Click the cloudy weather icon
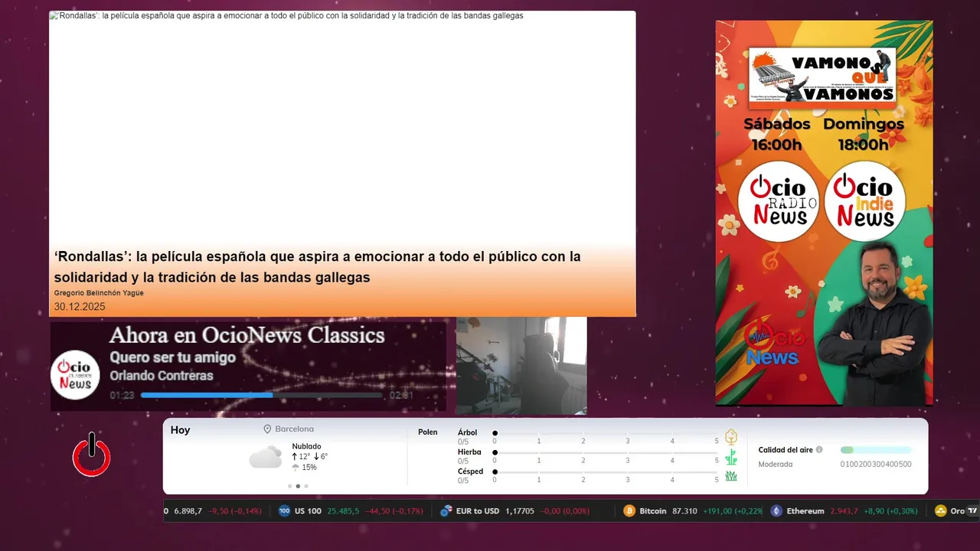980x551 pixels. coord(266,457)
